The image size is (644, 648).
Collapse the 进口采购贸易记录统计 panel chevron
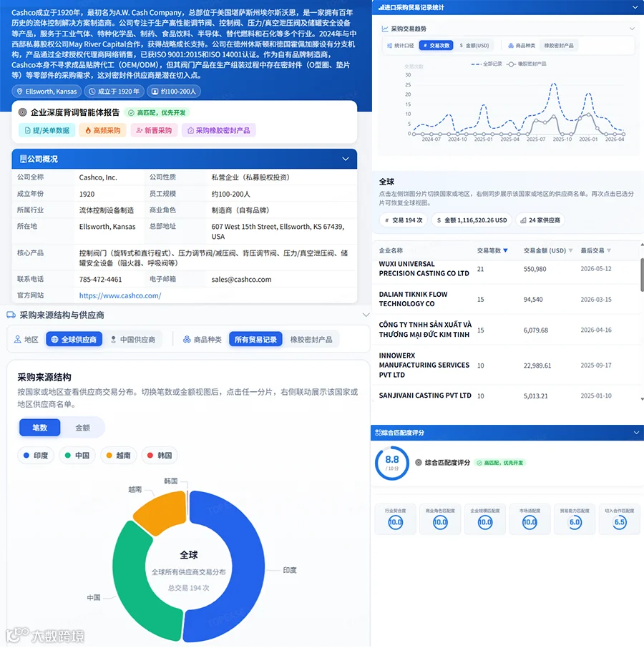pos(635,7)
